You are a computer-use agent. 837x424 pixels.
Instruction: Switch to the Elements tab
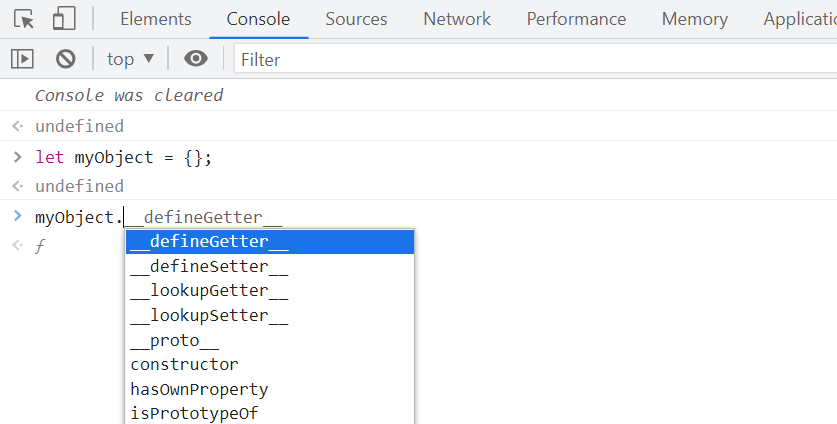point(155,19)
